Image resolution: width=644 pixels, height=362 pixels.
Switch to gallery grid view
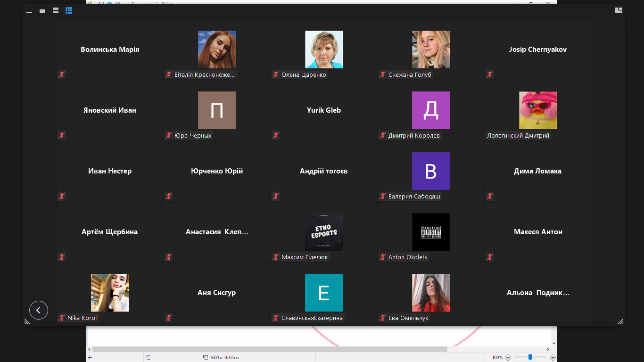(x=69, y=11)
